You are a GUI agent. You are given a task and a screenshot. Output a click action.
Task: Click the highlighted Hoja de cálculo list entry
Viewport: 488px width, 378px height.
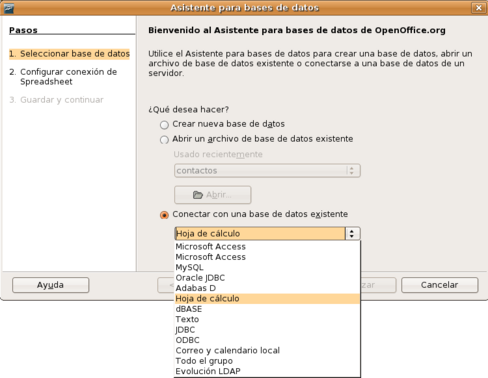(267, 299)
